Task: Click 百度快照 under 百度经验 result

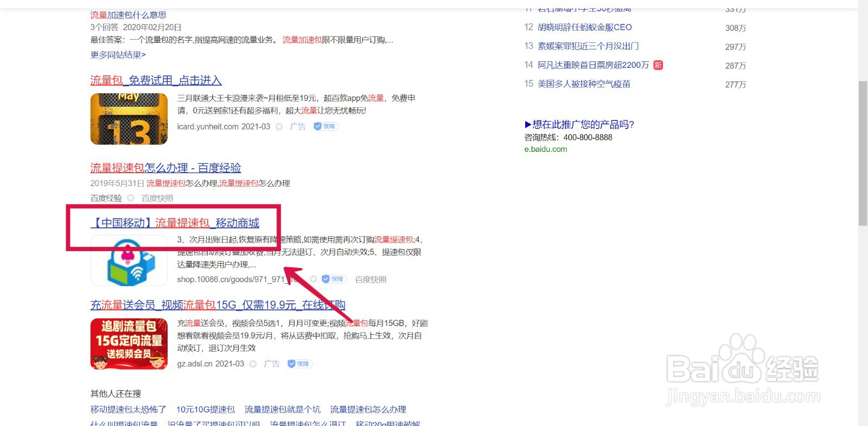Action: point(157,198)
